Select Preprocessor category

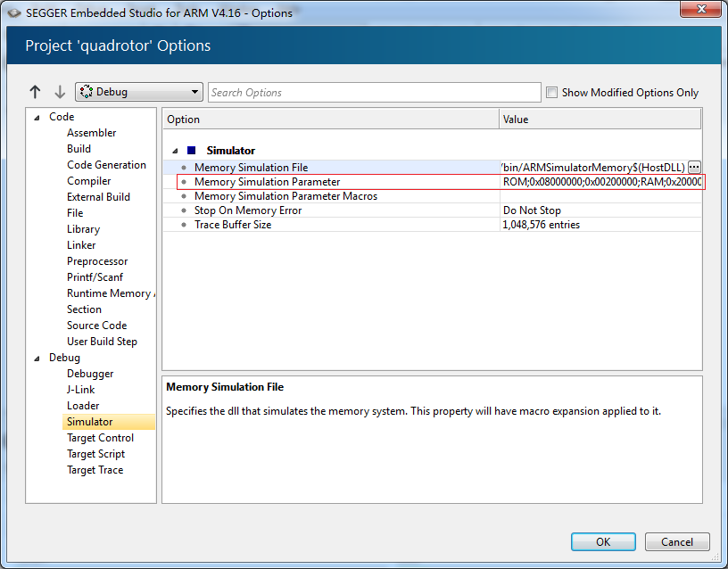97,261
